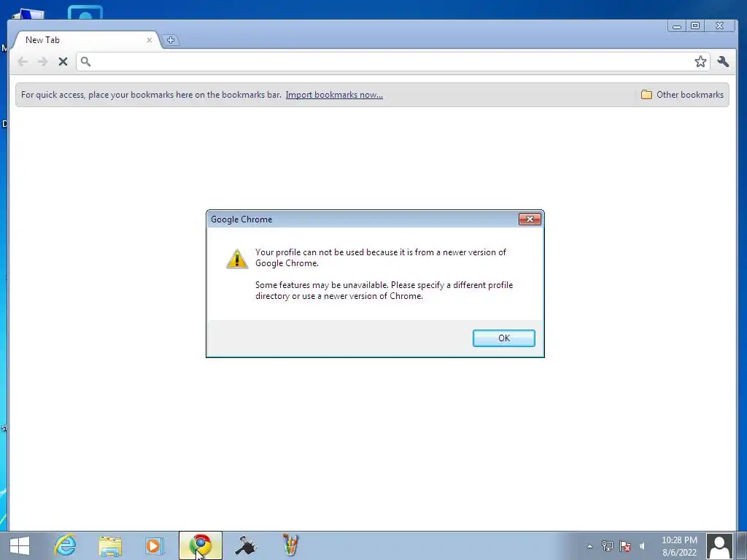Maximize the Chrome window

coord(695,26)
